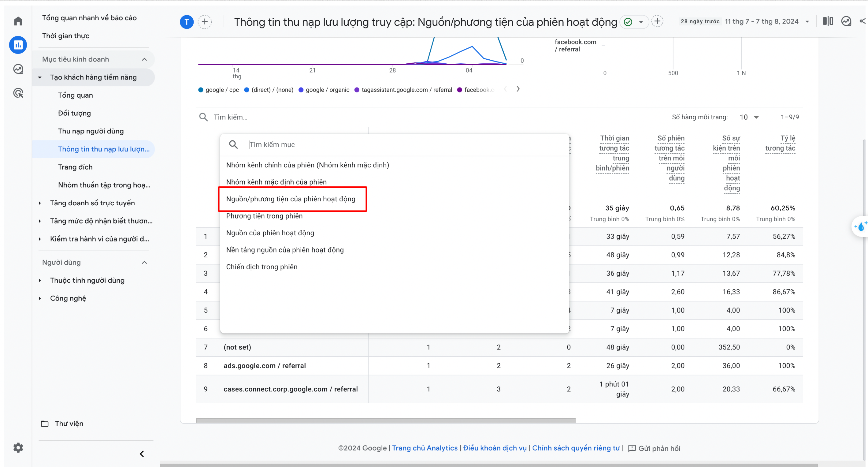Collapse the Mục tiêu kinh doanh section

[144, 59]
